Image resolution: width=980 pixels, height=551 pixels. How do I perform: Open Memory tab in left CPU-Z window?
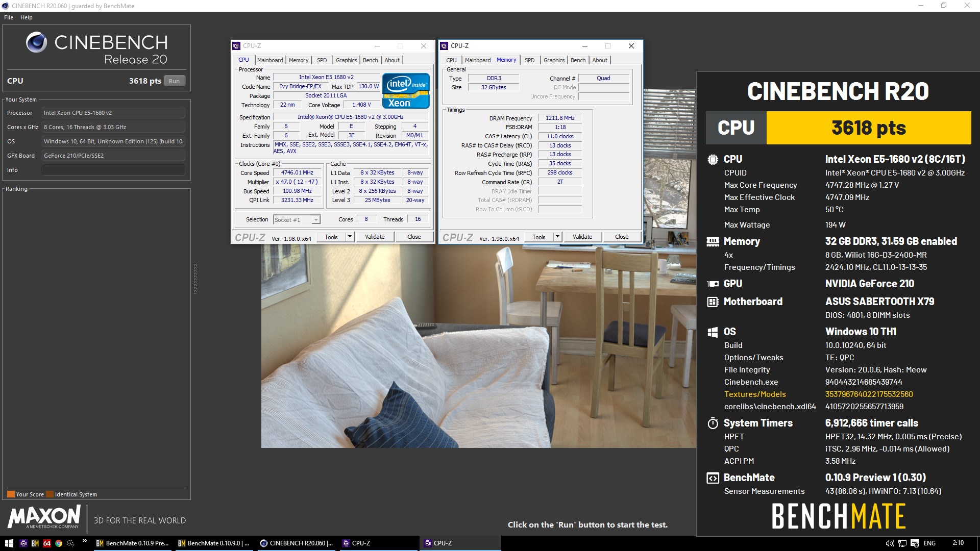tap(299, 60)
